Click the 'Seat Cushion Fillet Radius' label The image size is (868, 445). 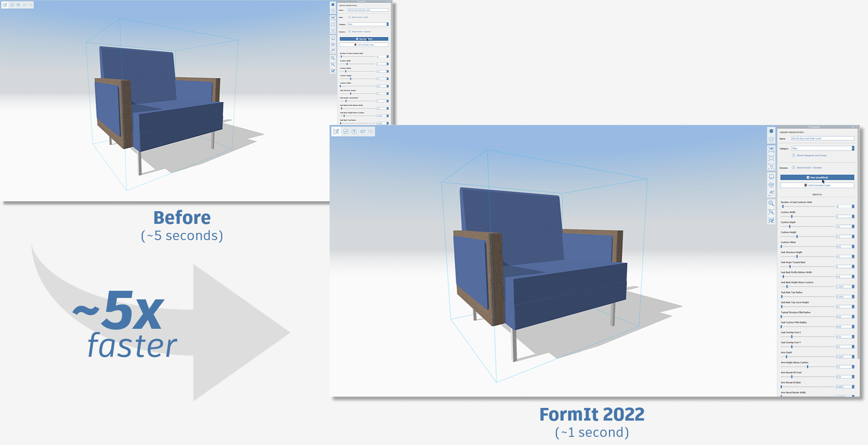[793, 322]
